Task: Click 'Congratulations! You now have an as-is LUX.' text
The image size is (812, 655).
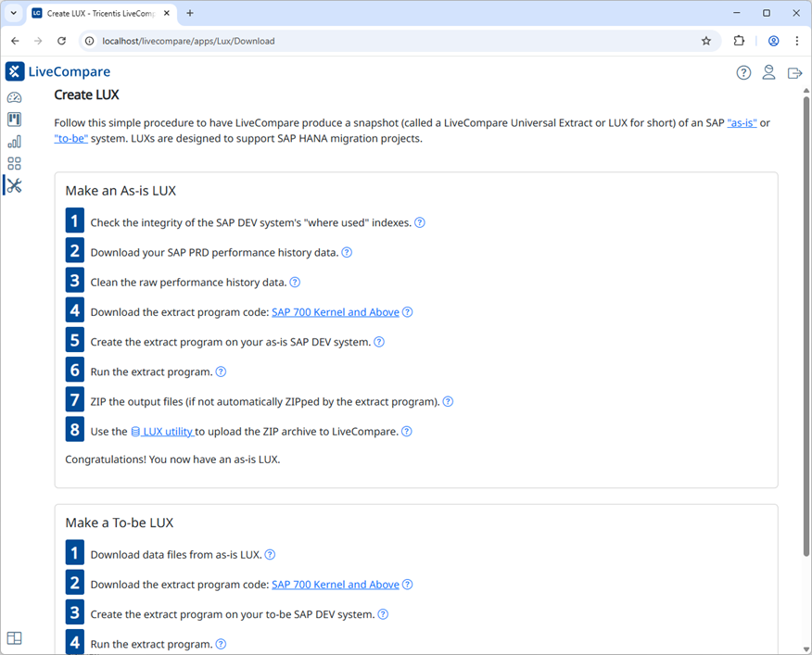Action: pyautogui.click(x=172, y=460)
